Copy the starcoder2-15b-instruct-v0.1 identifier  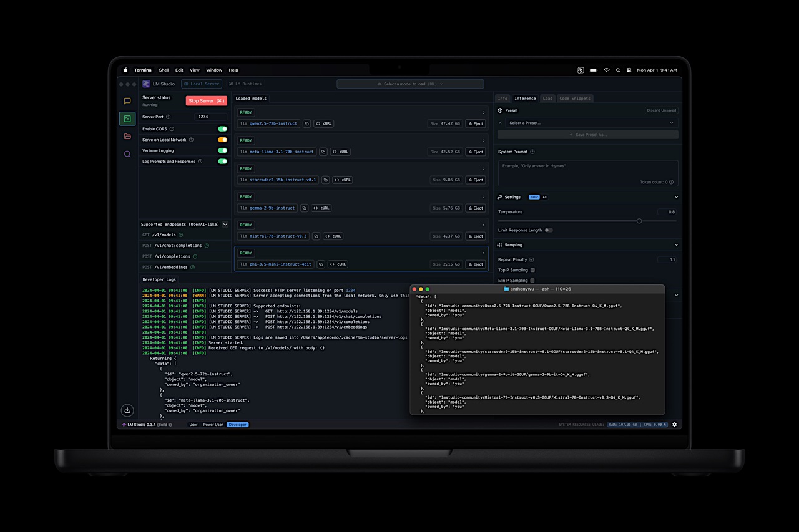[x=326, y=180]
